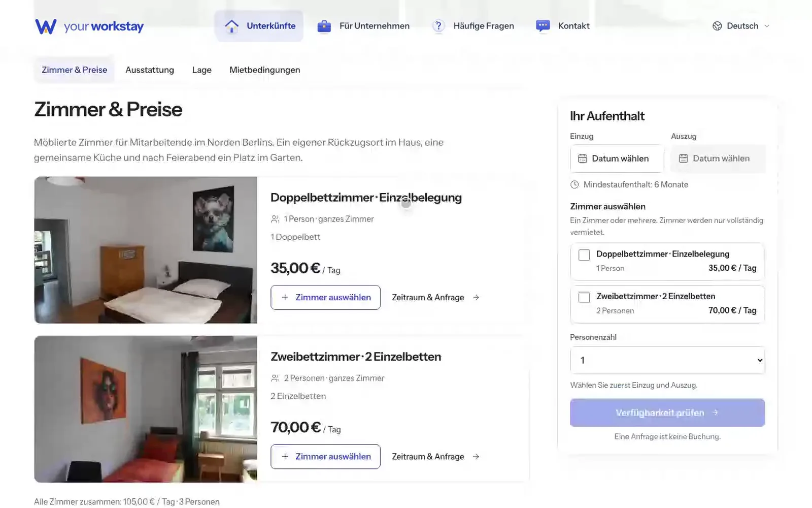Viewport: 812px width, 508px height.
Task: Click persons icon next to '2 Personen · ganzes Zimmer'
Action: click(x=275, y=378)
